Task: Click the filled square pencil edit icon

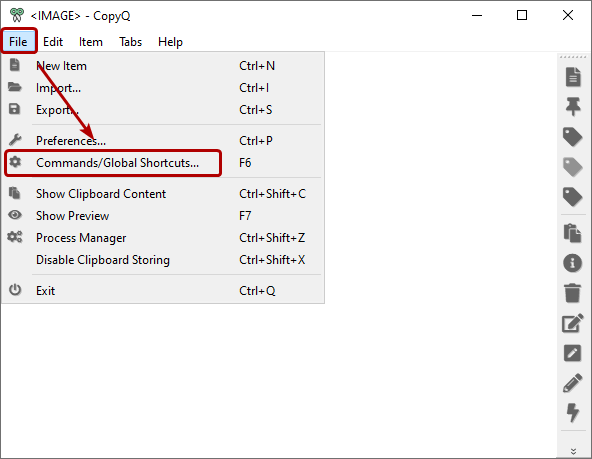Action: click(x=573, y=353)
